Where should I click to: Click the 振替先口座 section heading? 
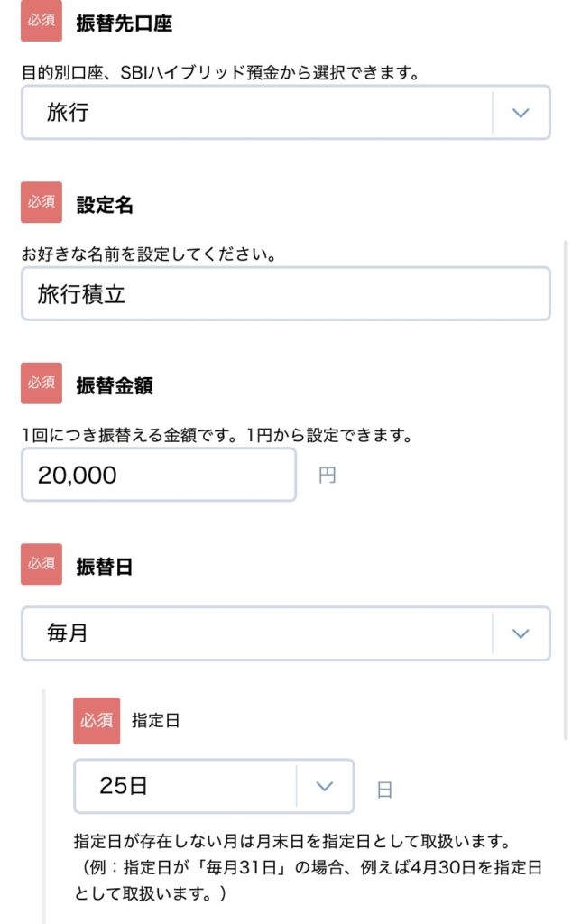point(125,23)
